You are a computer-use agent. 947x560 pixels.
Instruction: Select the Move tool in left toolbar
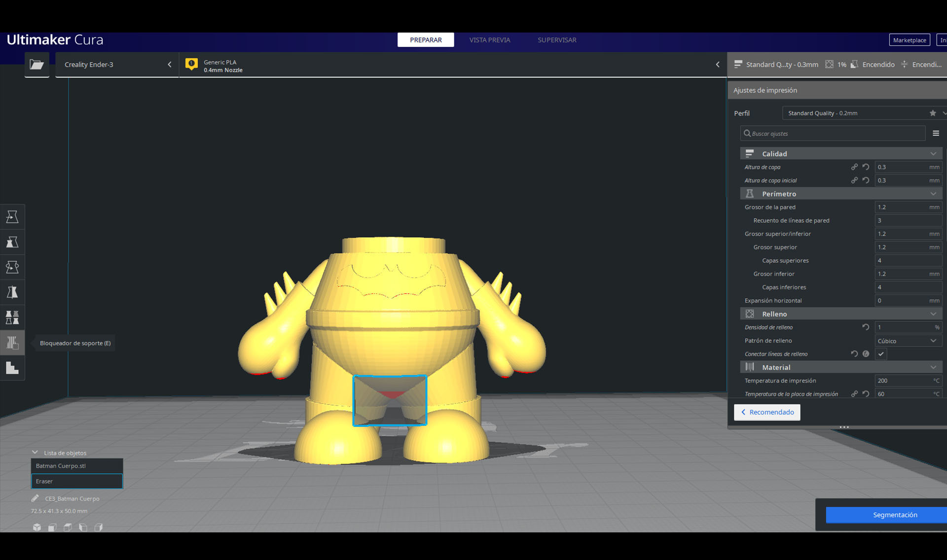12,217
